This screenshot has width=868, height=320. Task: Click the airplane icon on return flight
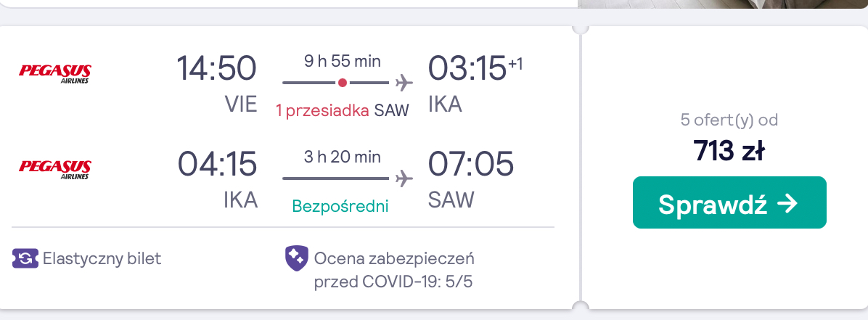coord(404,179)
